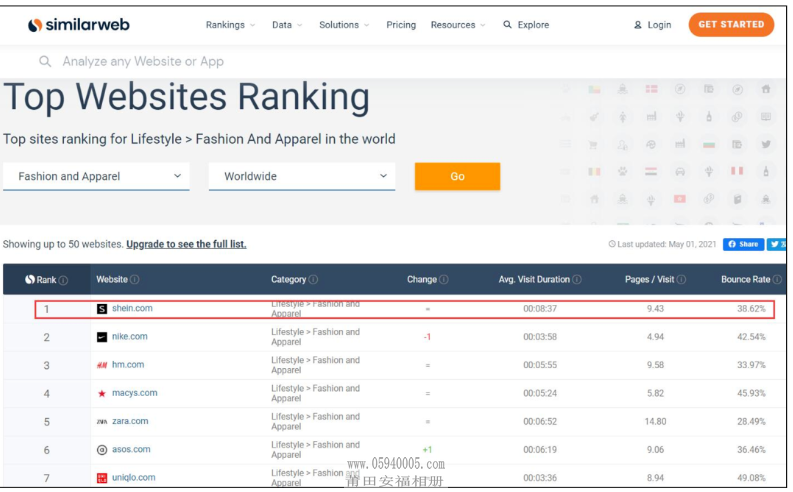
Task: Click the Explore magnifier icon
Action: (x=507, y=24)
